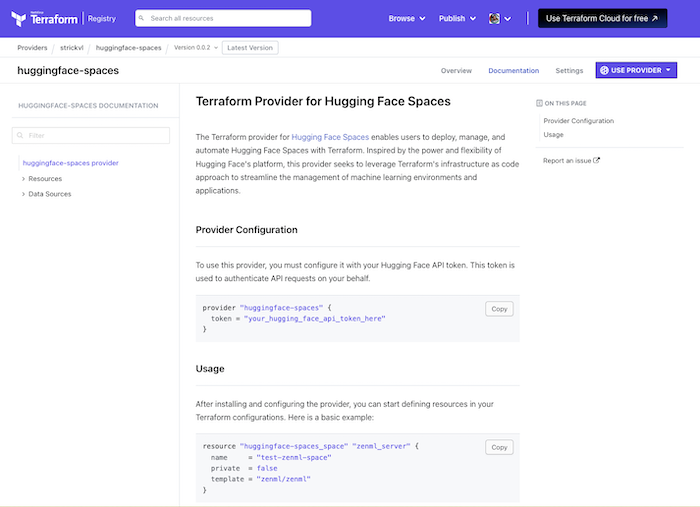700x507 pixels.
Task: Copy the usage resource code block
Action: 499,447
